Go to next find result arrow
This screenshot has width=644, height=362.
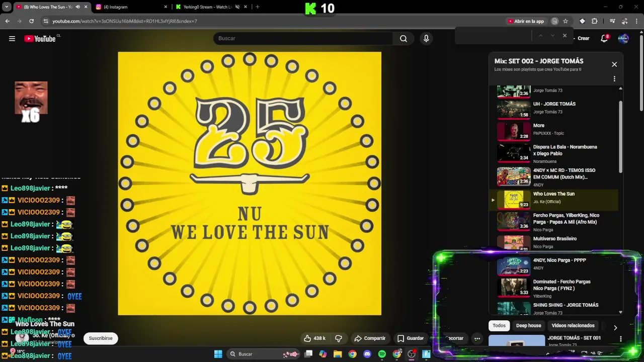click(552, 36)
